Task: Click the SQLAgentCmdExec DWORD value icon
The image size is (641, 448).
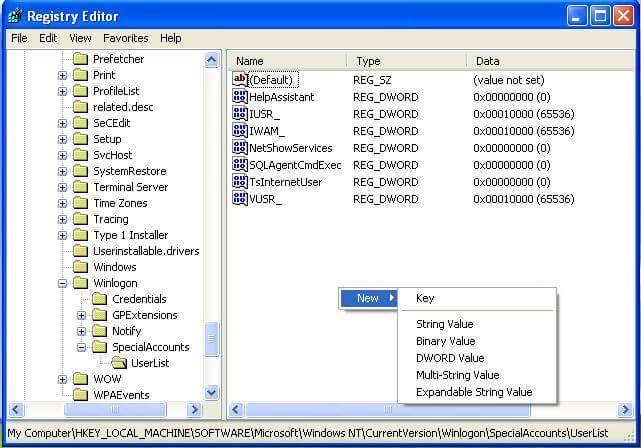Action: point(240,164)
